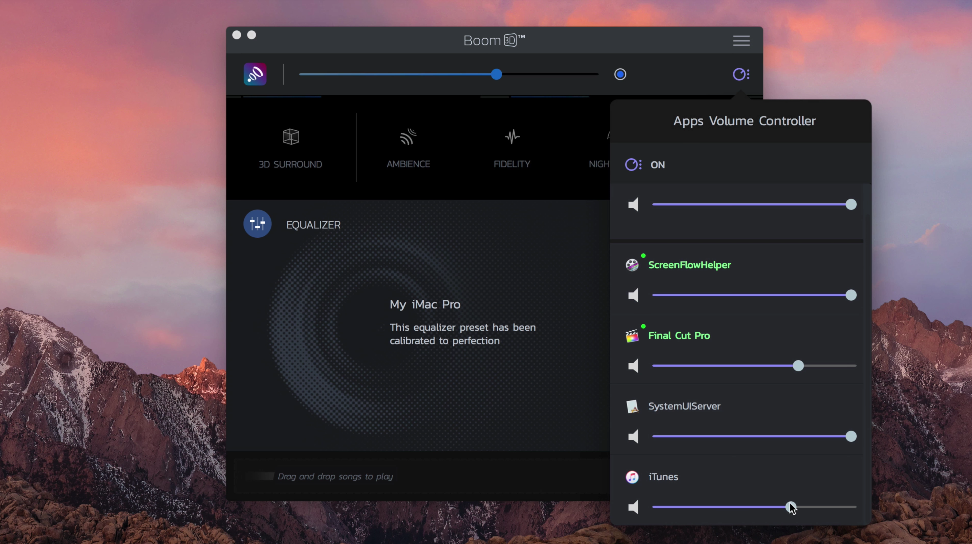Image resolution: width=972 pixels, height=544 pixels.
Task: Mute SystemUIServer speaker icon
Action: (633, 437)
